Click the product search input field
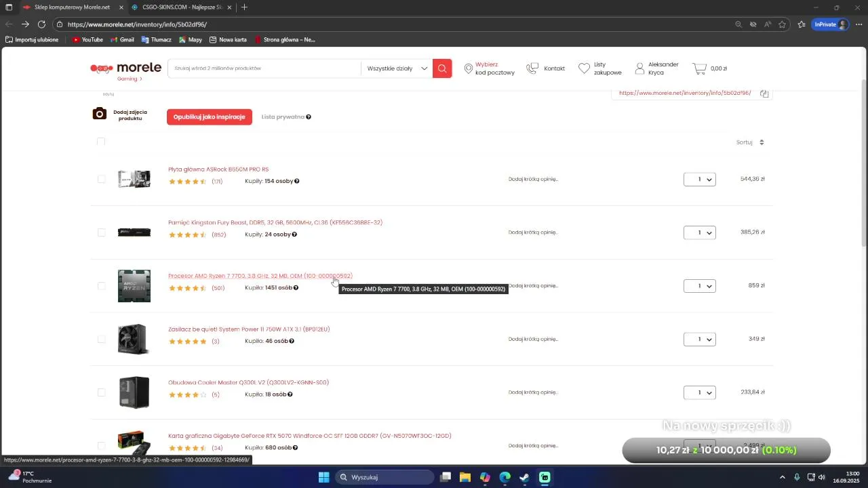Viewport: 868px width, 488px height. (x=264, y=68)
